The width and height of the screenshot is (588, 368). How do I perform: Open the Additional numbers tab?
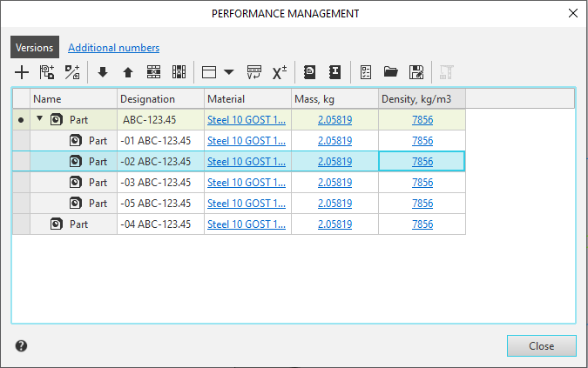click(113, 48)
